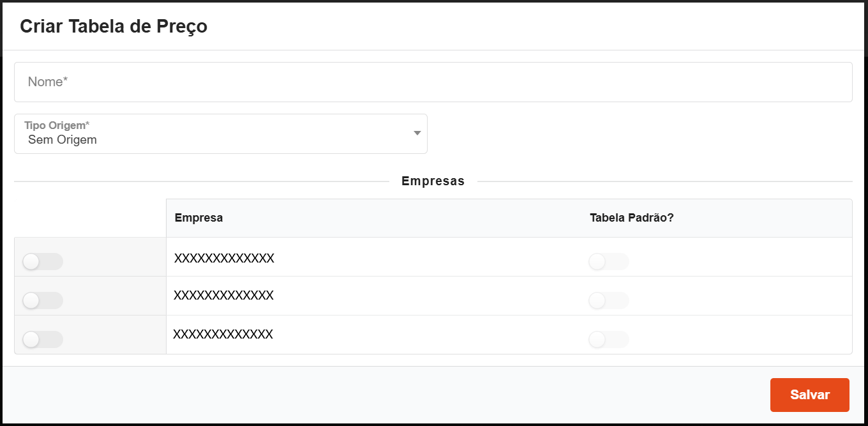Image resolution: width=868 pixels, height=426 pixels.
Task: Click the Criar Tabela de Preço title
Action: [x=114, y=26]
